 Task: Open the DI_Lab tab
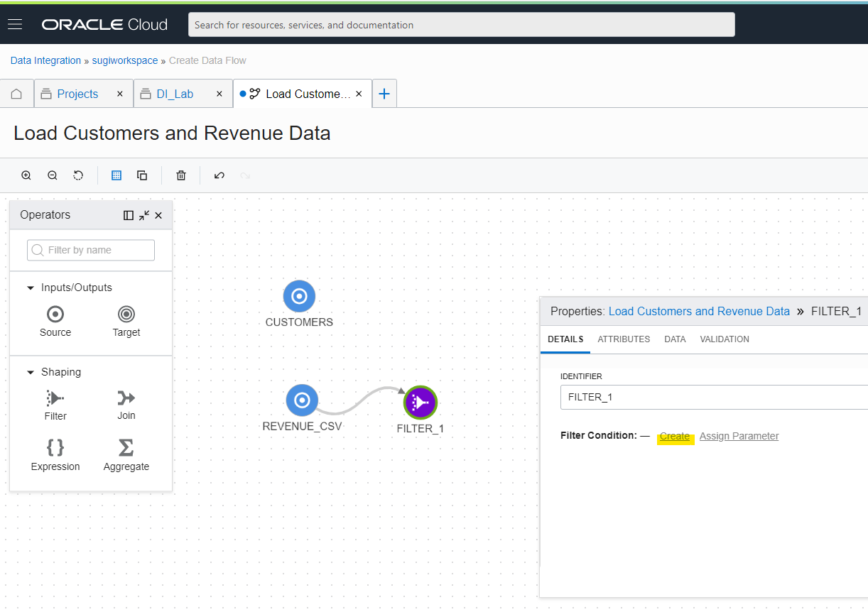tap(175, 94)
